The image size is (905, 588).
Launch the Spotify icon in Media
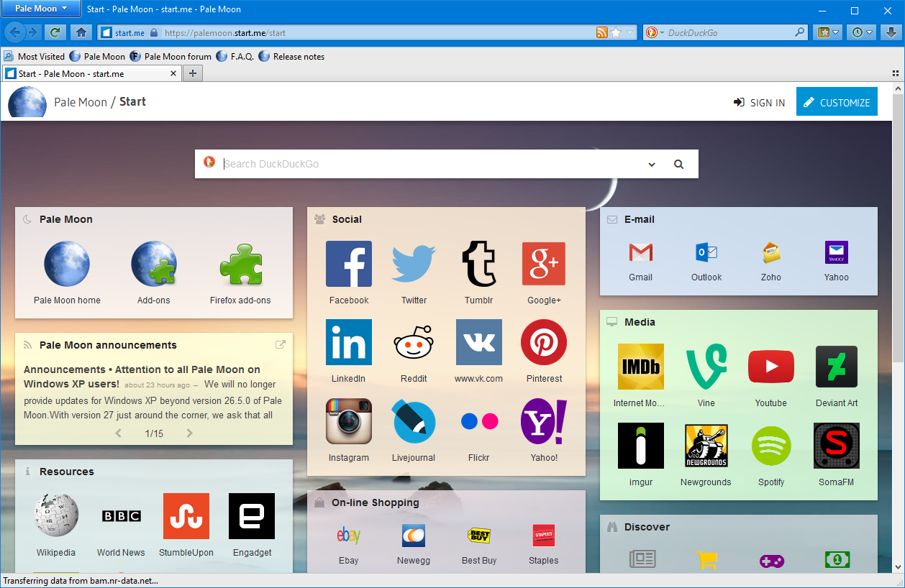[x=770, y=446]
